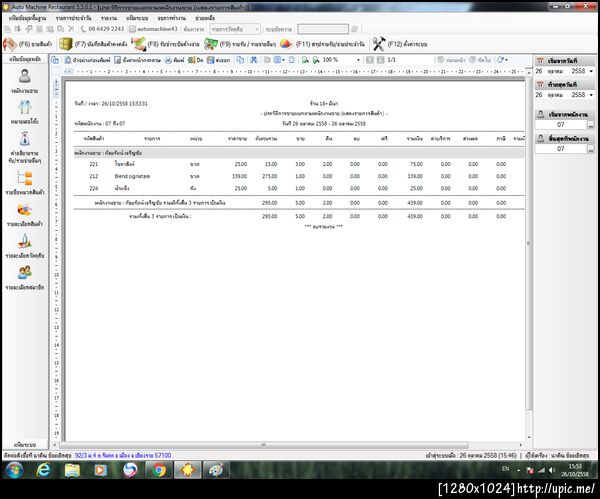Open the search type combo box
Image resolution: width=600 pixels, height=499 pixels.
click(x=235, y=29)
